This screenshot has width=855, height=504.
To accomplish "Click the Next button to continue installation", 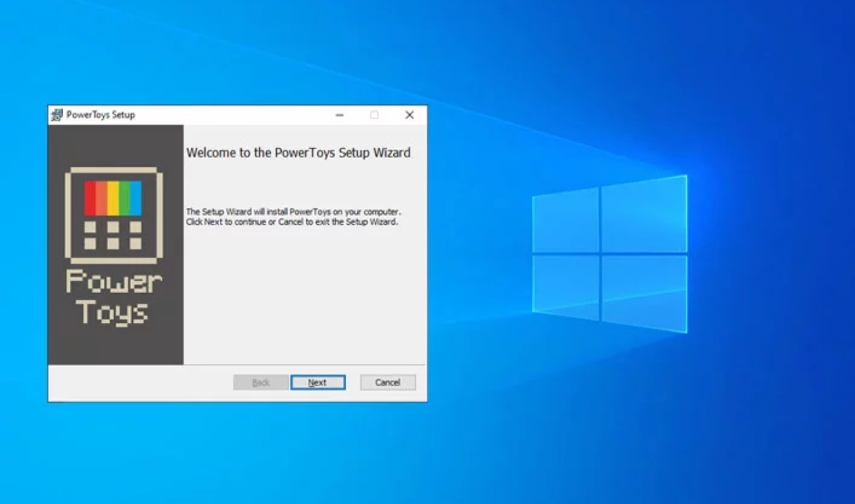I will 318,382.
